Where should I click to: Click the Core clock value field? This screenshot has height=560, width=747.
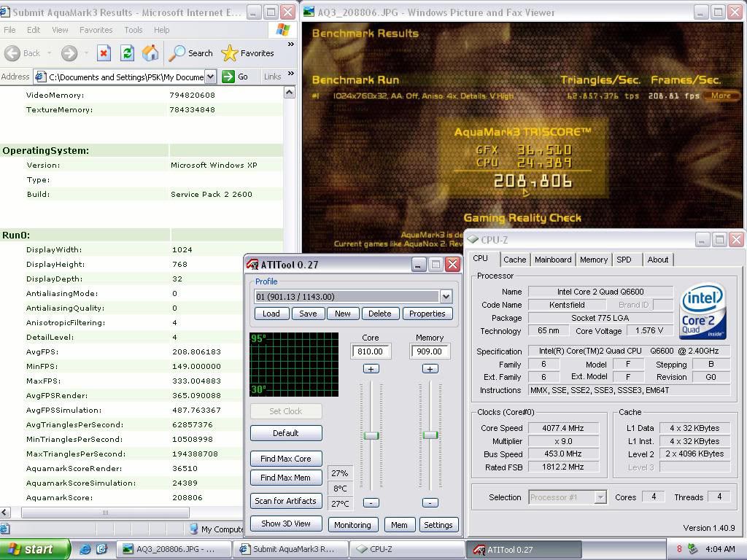point(371,351)
